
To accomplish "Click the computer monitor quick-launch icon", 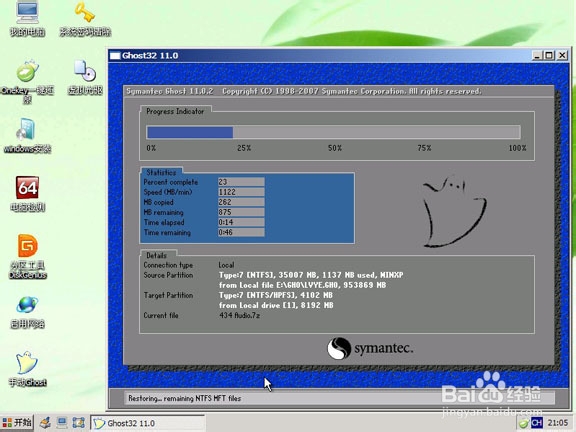I will click(x=61, y=423).
